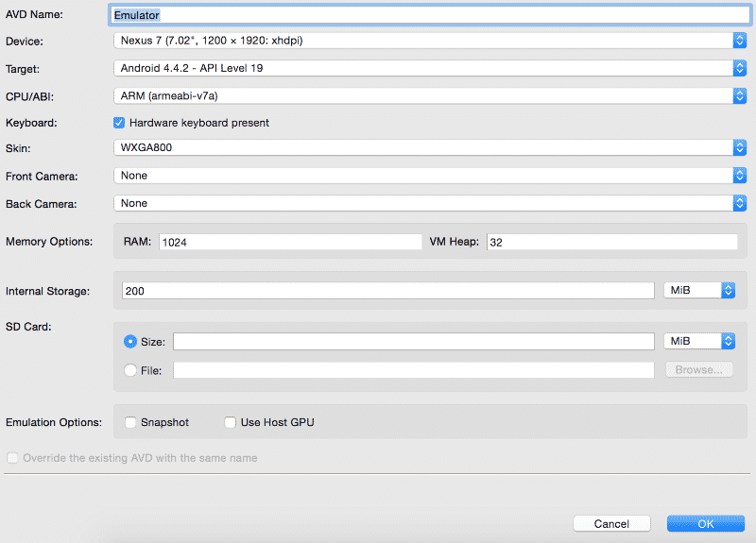The height and width of the screenshot is (543, 756).
Task: Open the Front Camera dropdown
Action: [430, 176]
